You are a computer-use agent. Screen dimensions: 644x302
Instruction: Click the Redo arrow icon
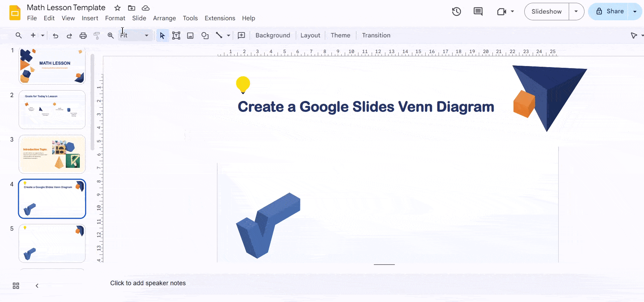tap(69, 35)
